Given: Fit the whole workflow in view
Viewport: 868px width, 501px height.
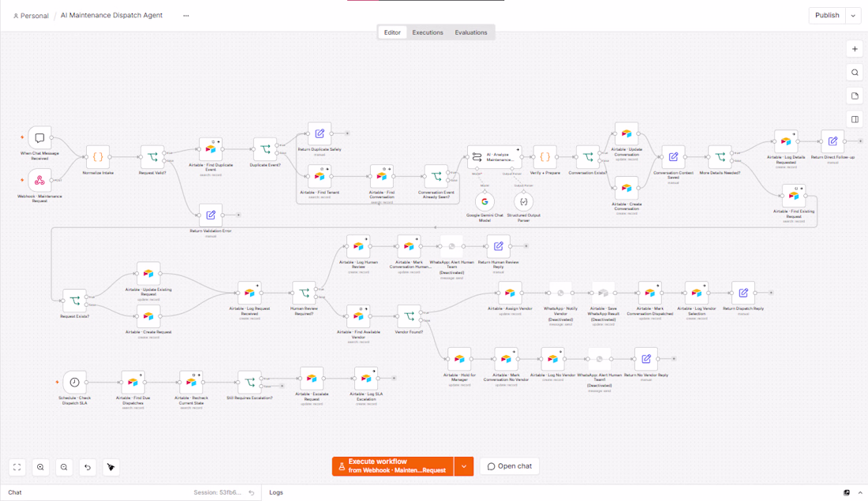Looking at the screenshot, I should pyautogui.click(x=17, y=467).
